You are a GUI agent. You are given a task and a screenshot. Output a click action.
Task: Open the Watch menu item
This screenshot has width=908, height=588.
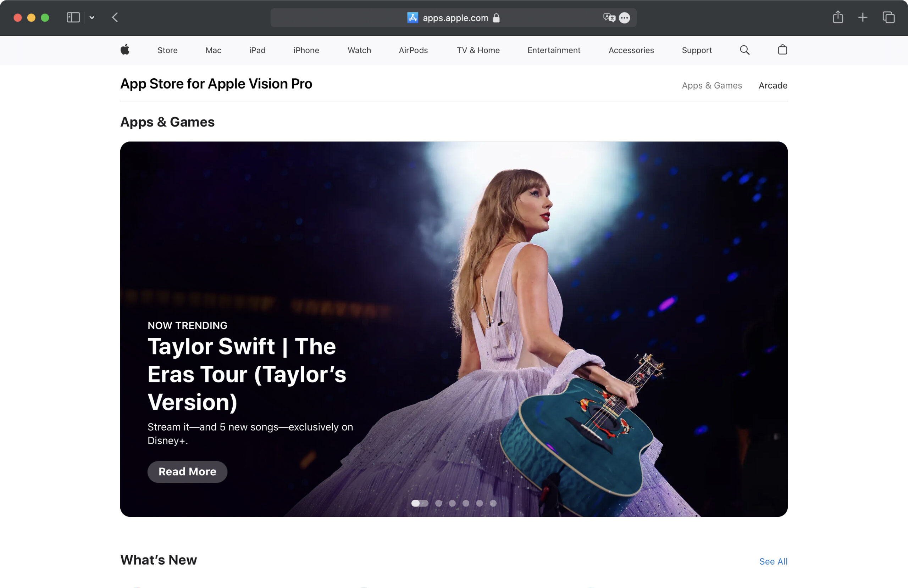click(359, 50)
